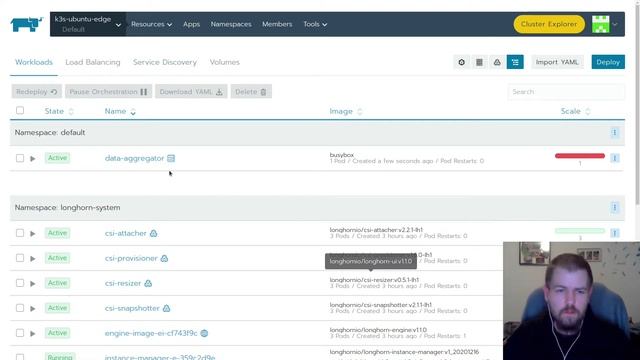The height and width of the screenshot is (360, 640).
Task: Expand the engine-image-ei-cf743f9c row
Action: pyautogui.click(x=33, y=333)
